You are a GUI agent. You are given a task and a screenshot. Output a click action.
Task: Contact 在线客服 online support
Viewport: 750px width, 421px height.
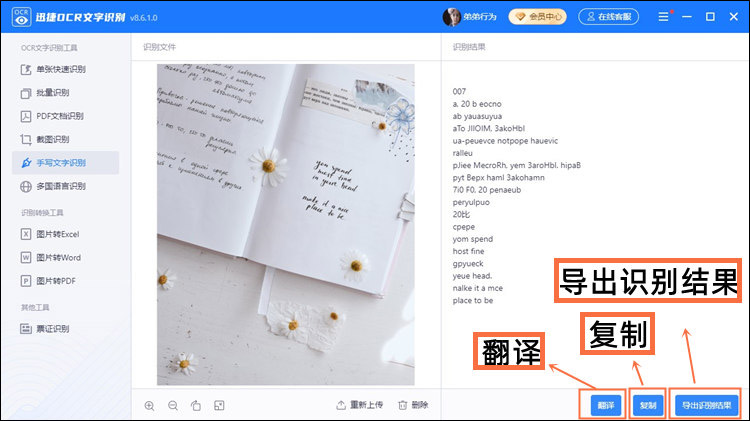tap(608, 17)
